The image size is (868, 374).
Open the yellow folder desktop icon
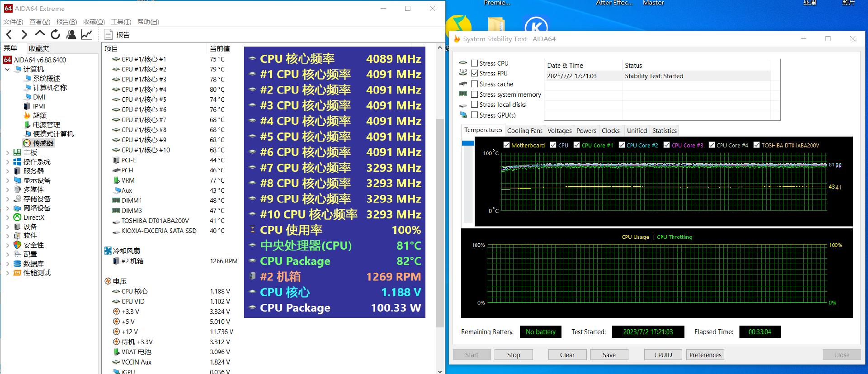click(496, 25)
